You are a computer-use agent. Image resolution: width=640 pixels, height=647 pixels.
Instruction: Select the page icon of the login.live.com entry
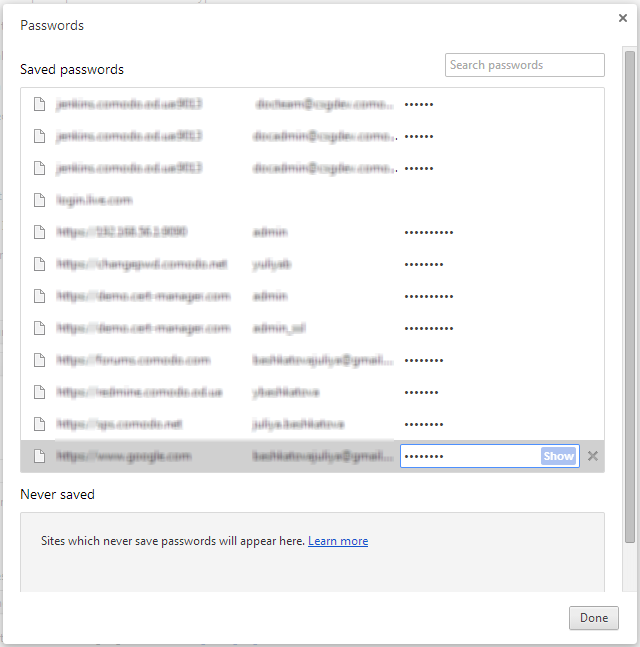40,200
